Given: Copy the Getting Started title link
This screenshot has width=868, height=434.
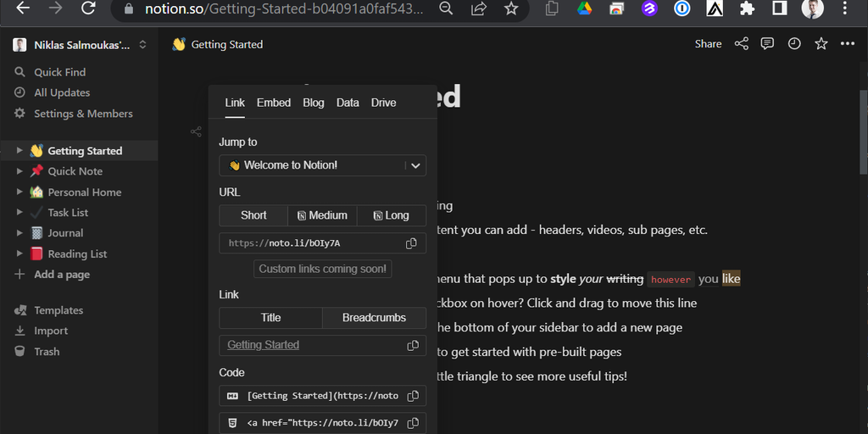Looking at the screenshot, I should pos(413,345).
